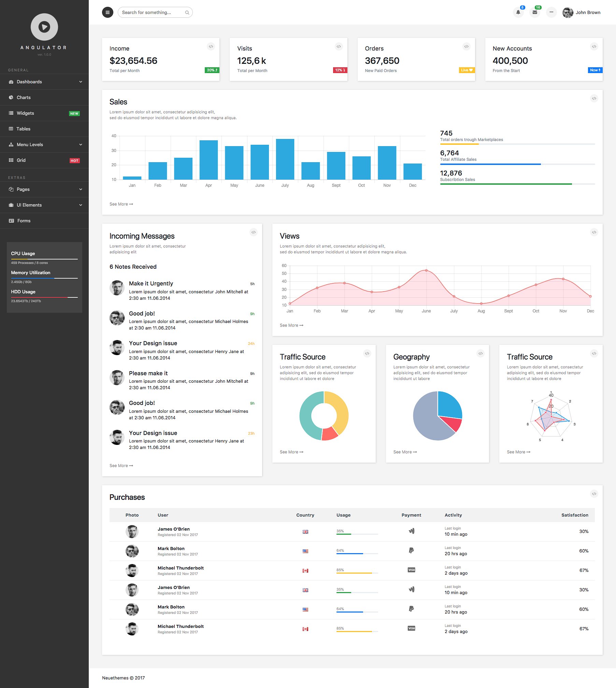The height and width of the screenshot is (688, 616).
Task: Click the code icon on Visits card
Action: (339, 46)
